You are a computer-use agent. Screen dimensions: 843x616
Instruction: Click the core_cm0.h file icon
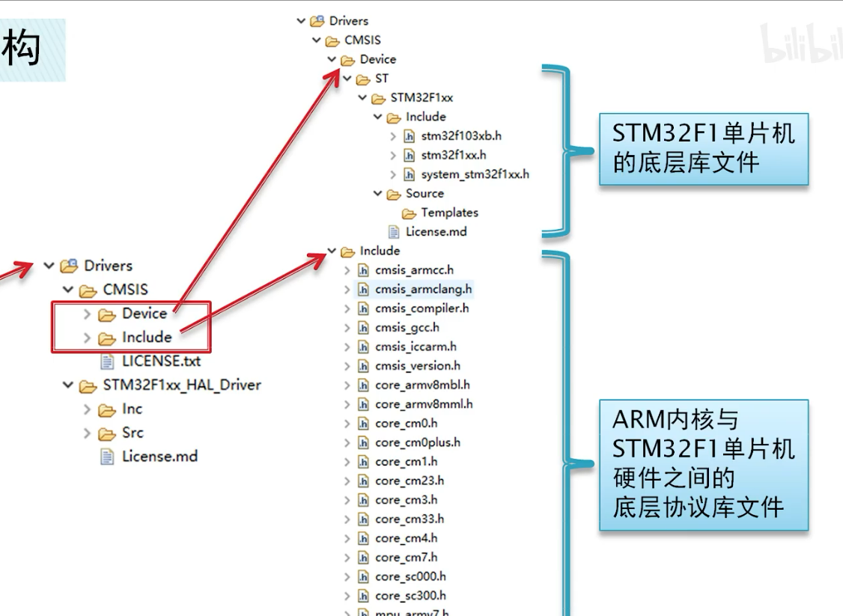pyautogui.click(x=363, y=424)
